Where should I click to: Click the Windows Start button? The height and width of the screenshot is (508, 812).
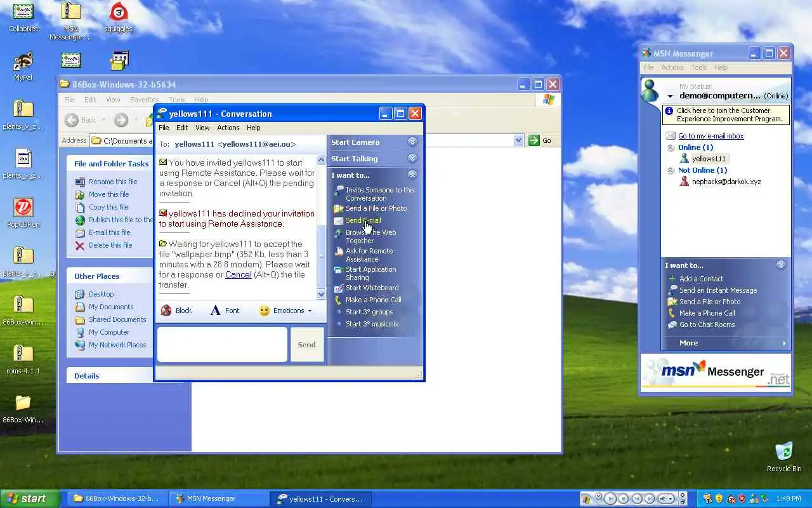pos(30,498)
